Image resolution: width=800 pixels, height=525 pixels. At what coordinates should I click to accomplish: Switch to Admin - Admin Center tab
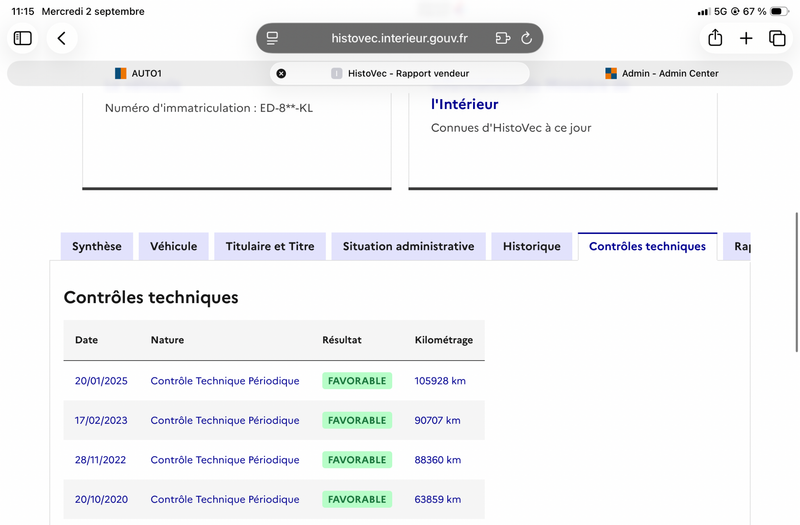coord(662,73)
